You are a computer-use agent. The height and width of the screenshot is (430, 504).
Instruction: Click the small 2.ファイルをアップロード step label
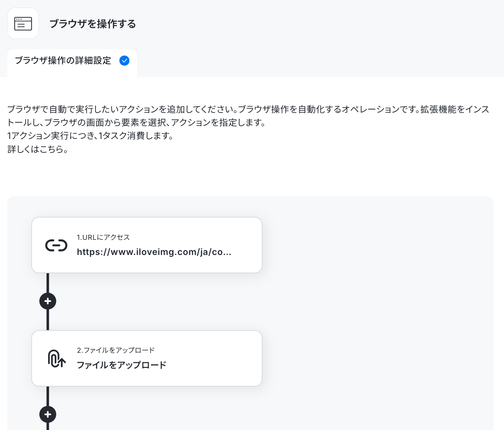[x=116, y=350]
